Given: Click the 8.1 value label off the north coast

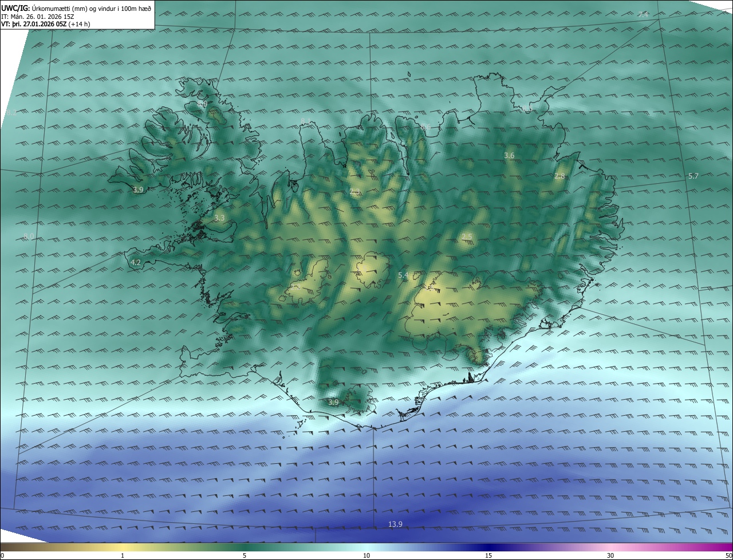Looking at the screenshot, I should click(306, 121).
